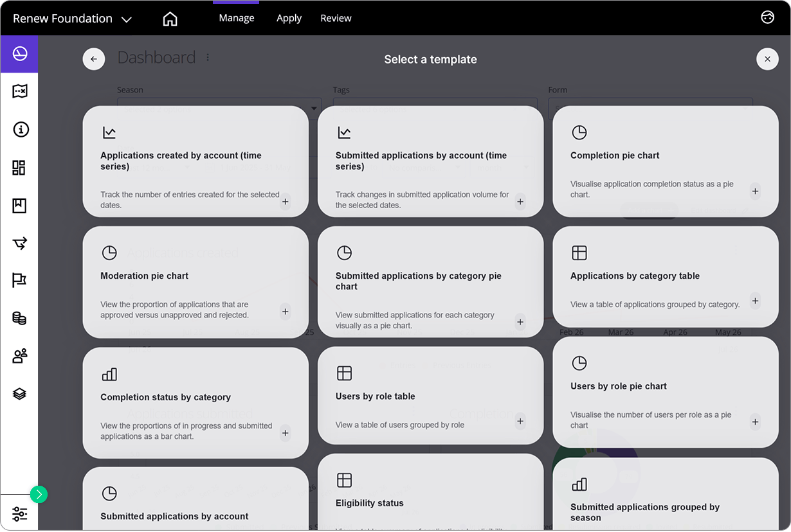
Task: Open the Dashboard three-dot options menu
Action: 208,57
